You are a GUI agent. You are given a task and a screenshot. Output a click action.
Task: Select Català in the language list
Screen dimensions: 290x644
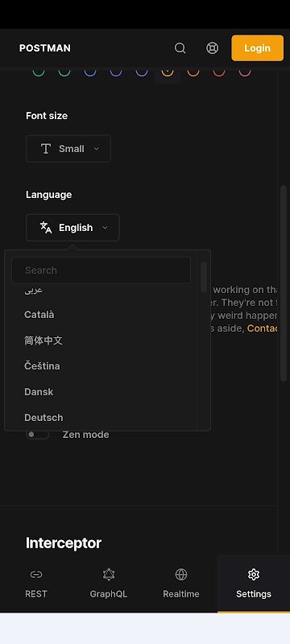click(39, 315)
